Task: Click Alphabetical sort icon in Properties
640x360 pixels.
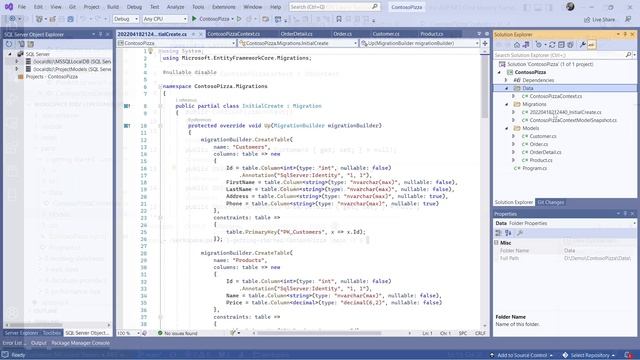Action: click(x=508, y=233)
